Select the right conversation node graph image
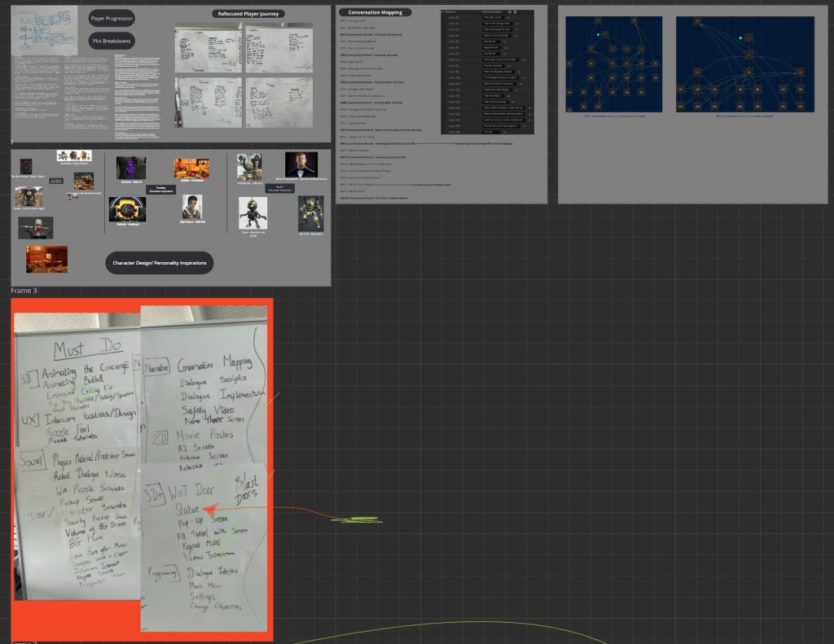Image resolution: width=834 pixels, height=644 pixels. 744,64
